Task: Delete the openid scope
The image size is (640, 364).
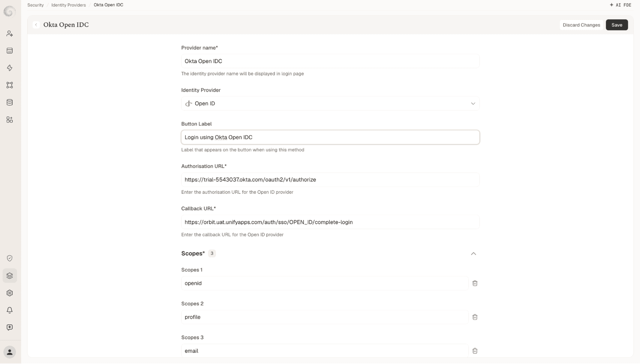Action: pyautogui.click(x=475, y=283)
